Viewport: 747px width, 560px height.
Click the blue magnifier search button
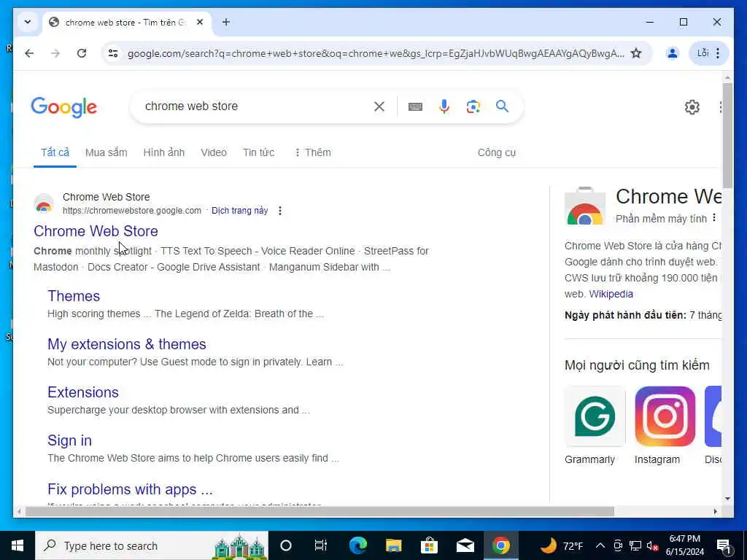pyautogui.click(x=502, y=106)
